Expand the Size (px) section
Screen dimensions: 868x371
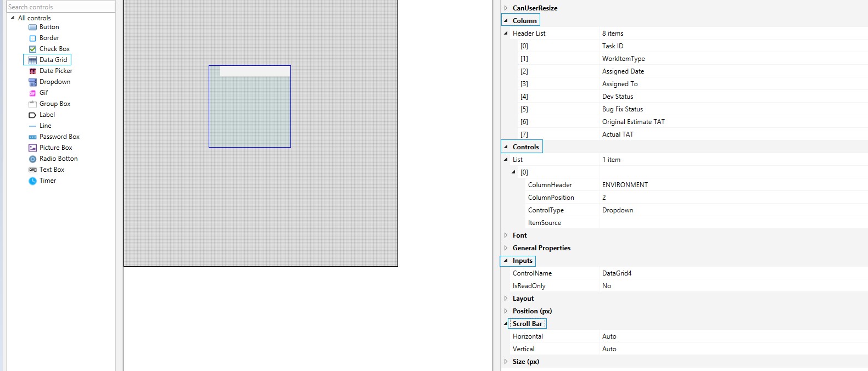click(x=506, y=362)
